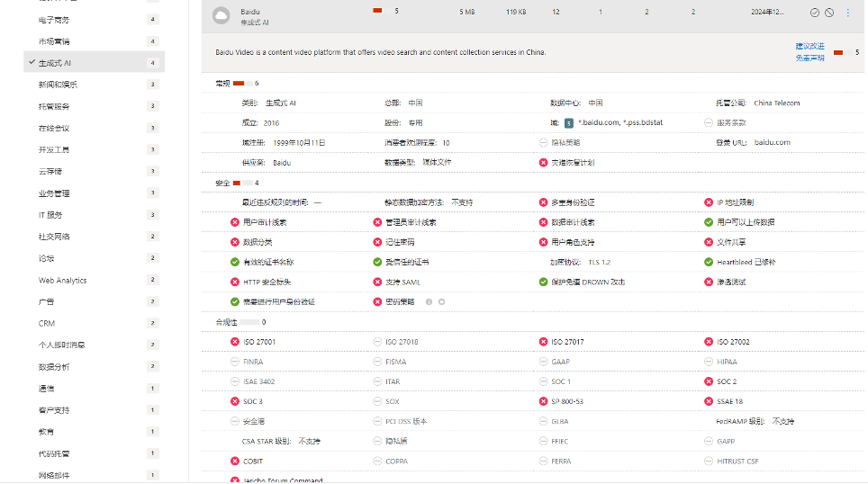Click the 安全 score bar showing 4

tap(242, 184)
